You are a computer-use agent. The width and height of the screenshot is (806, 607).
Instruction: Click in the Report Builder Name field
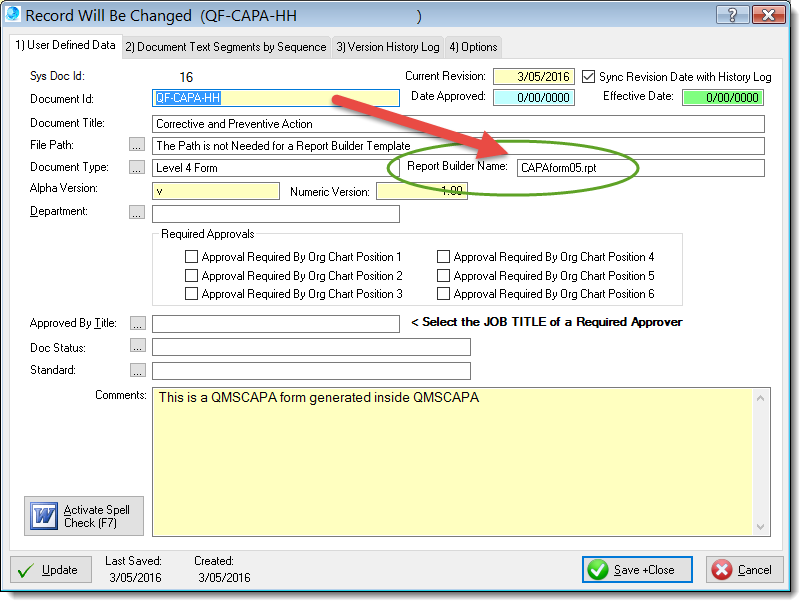[639, 168]
